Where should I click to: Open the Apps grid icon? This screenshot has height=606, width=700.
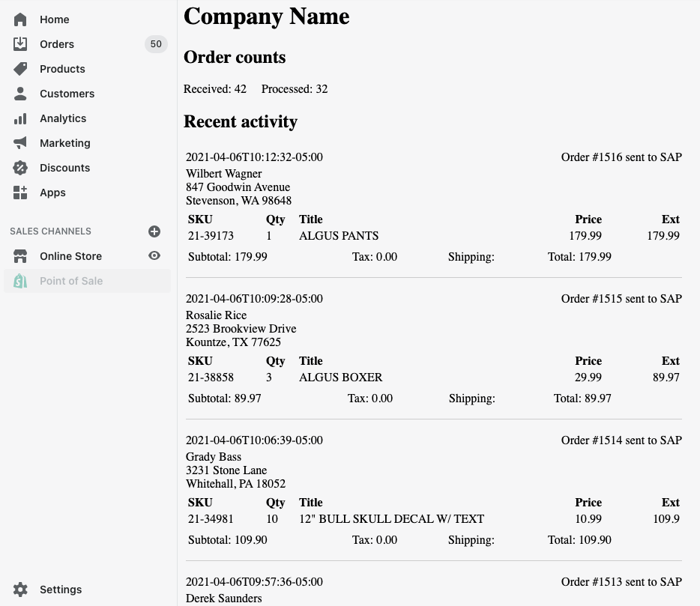pyautogui.click(x=20, y=193)
